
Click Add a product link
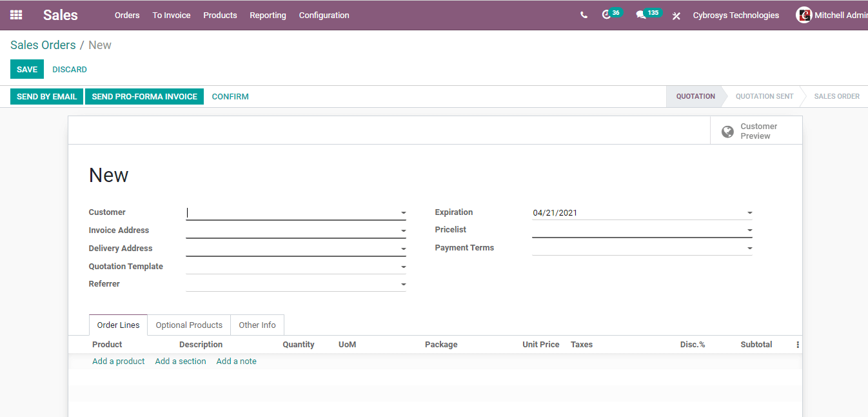[119, 361]
